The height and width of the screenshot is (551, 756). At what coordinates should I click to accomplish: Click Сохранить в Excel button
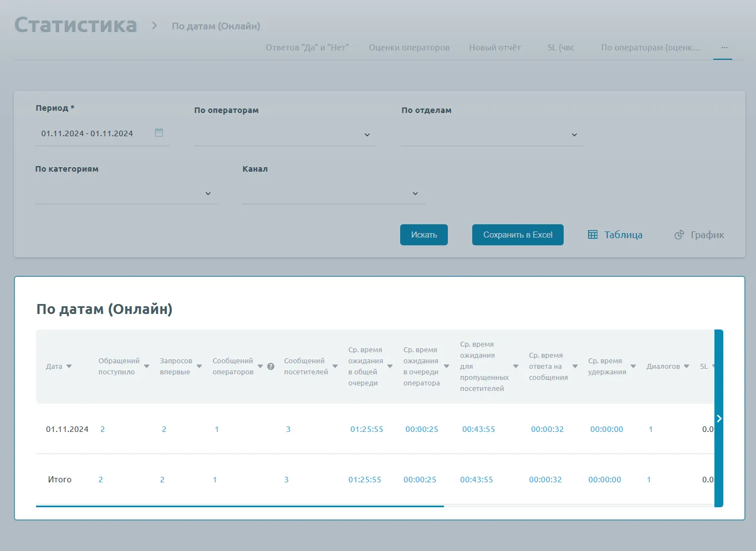(x=518, y=235)
